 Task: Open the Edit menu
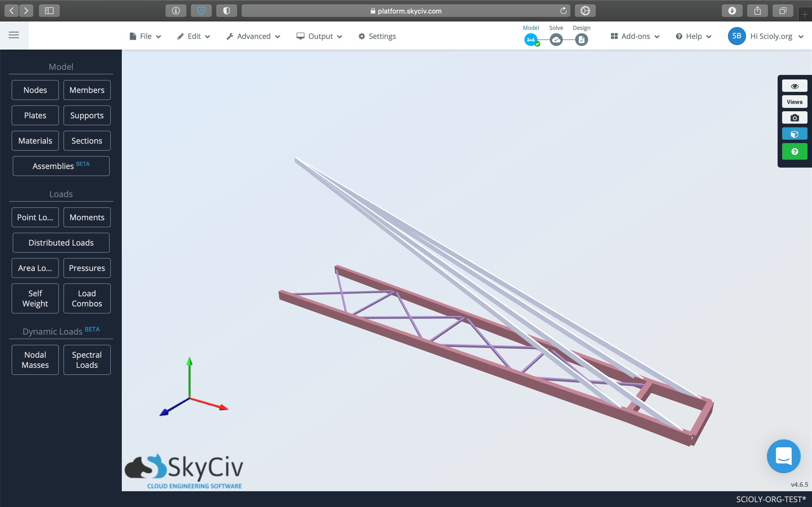click(x=194, y=36)
